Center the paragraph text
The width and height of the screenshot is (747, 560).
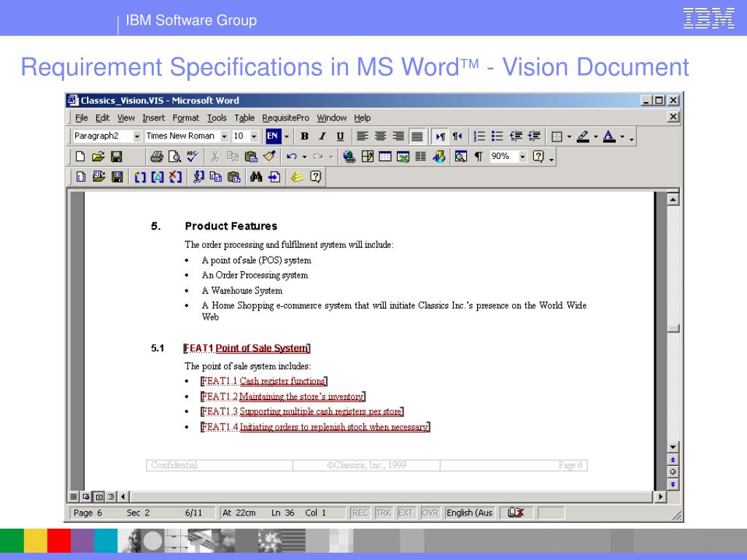pyautogui.click(x=380, y=136)
